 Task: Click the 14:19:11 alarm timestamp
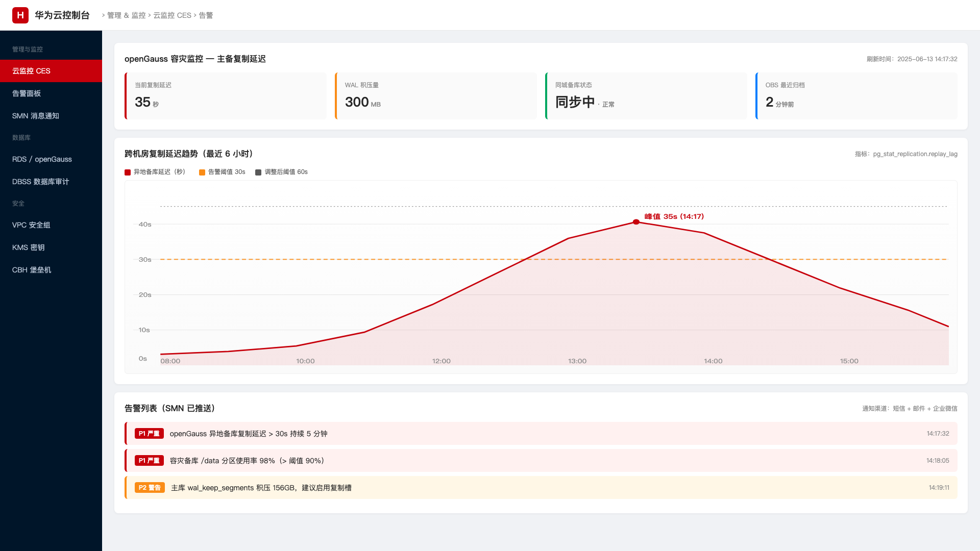pyautogui.click(x=939, y=488)
